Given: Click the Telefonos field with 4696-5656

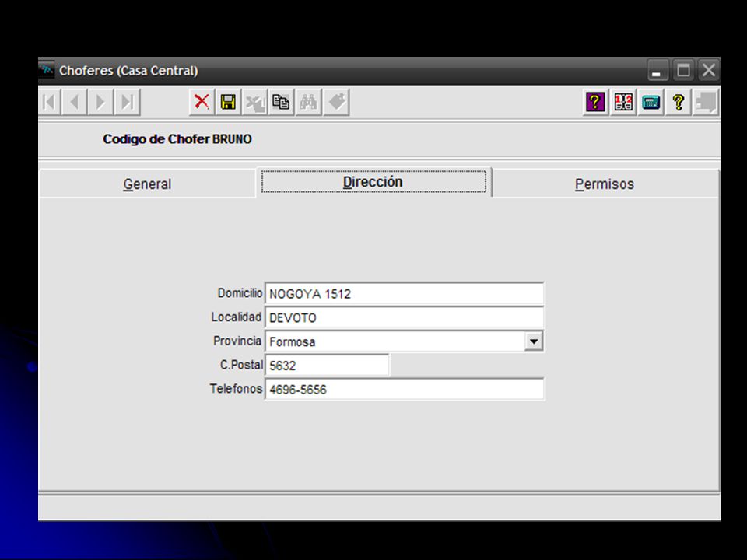Looking at the screenshot, I should click(404, 389).
